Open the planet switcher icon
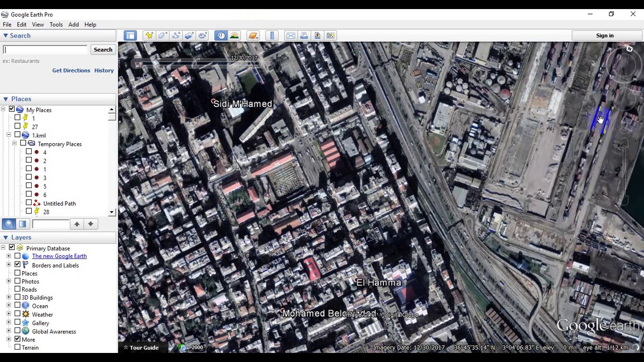 tap(253, 35)
